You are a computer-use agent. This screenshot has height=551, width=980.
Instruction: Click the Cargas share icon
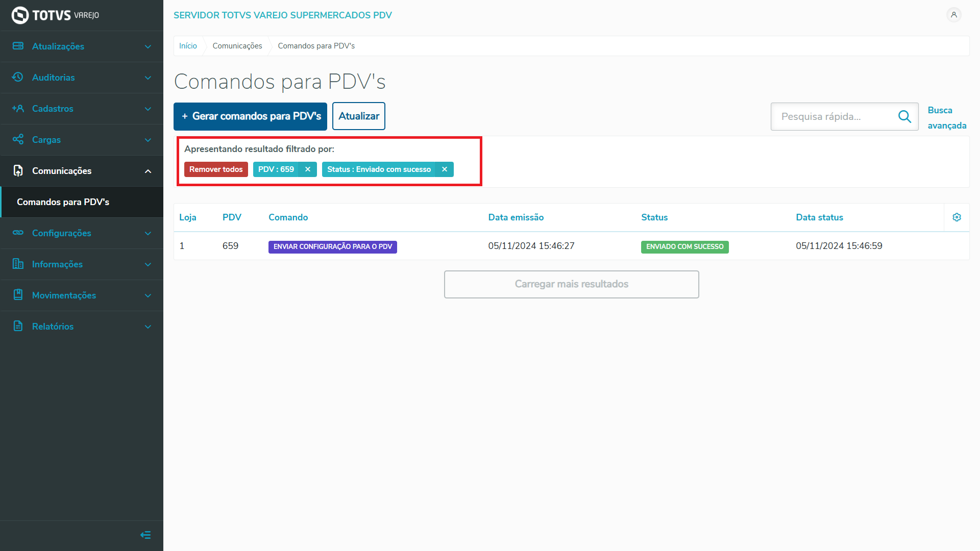[18, 139]
